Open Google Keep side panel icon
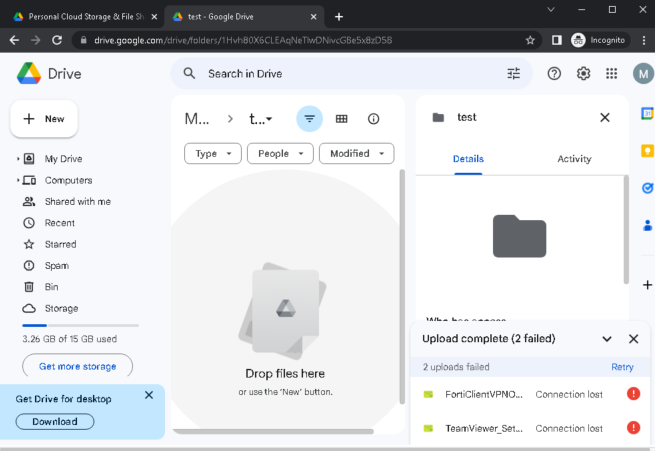Screen dimensions: 655x451 [647, 150]
